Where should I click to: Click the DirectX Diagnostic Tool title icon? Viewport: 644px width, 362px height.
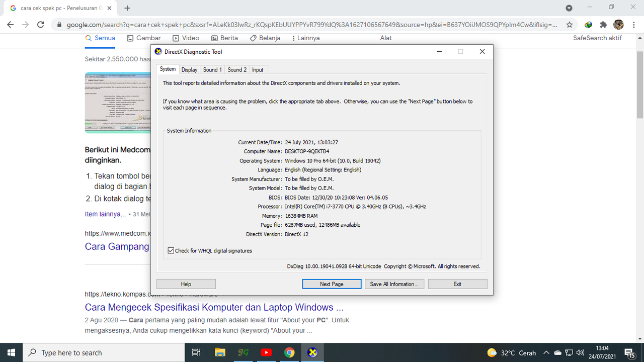point(158,52)
